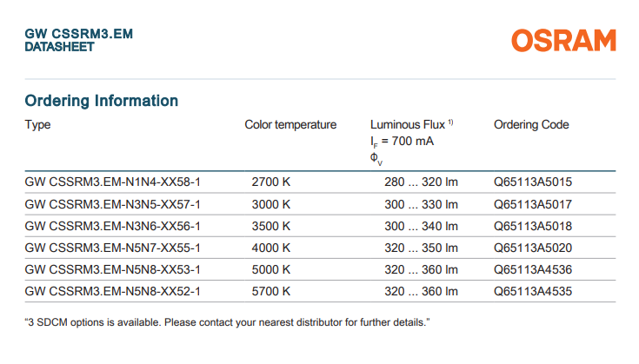
Task: Click the 2700 K color temperature cell
Action: 271,183
